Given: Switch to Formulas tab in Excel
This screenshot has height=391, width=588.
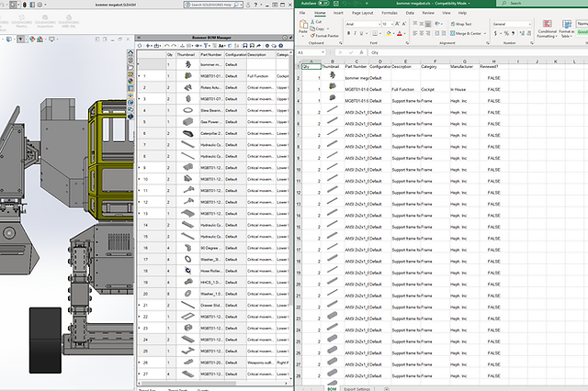Looking at the screenshot, I should tap(390, 13).
